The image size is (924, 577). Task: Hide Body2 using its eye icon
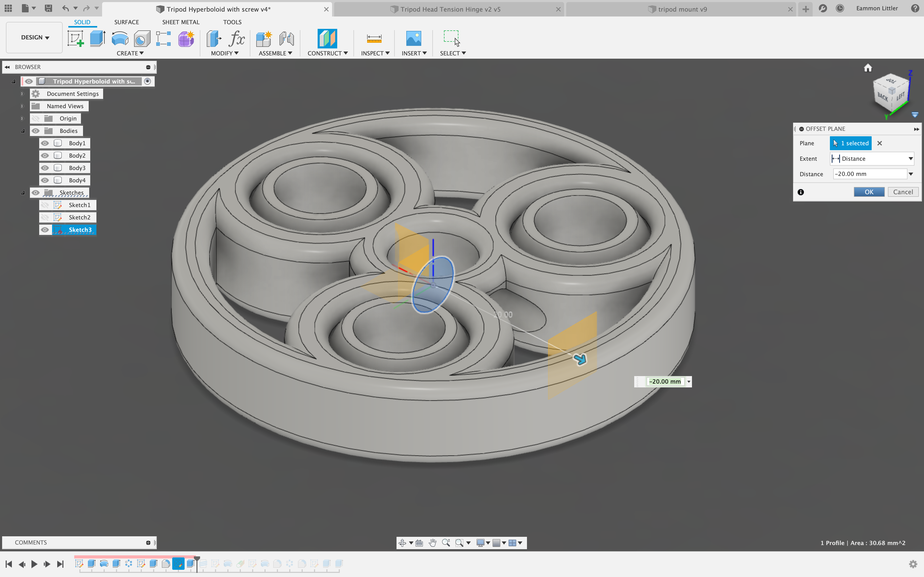(x=45, y=156)
